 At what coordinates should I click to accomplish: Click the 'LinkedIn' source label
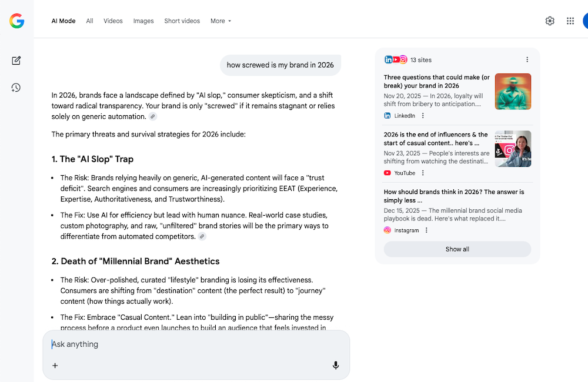click(x=405, y=116)
